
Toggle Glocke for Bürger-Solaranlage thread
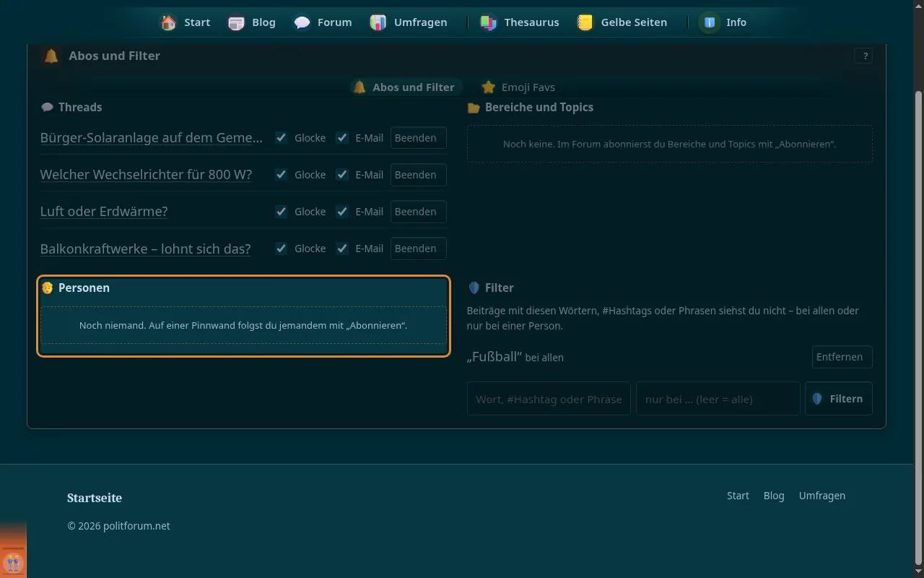pos(282,137)
